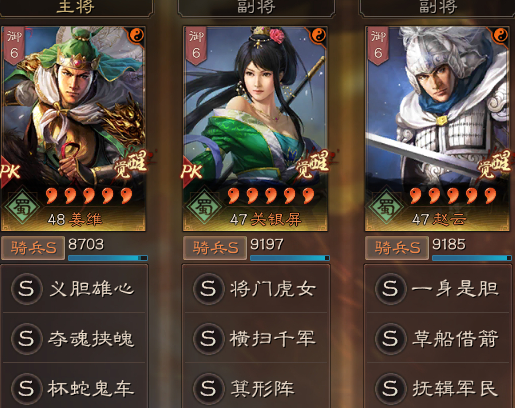This screenshot has height=408, width=515.
Task: Open the 姜维 commander portrait
Action: coord(73,129)
